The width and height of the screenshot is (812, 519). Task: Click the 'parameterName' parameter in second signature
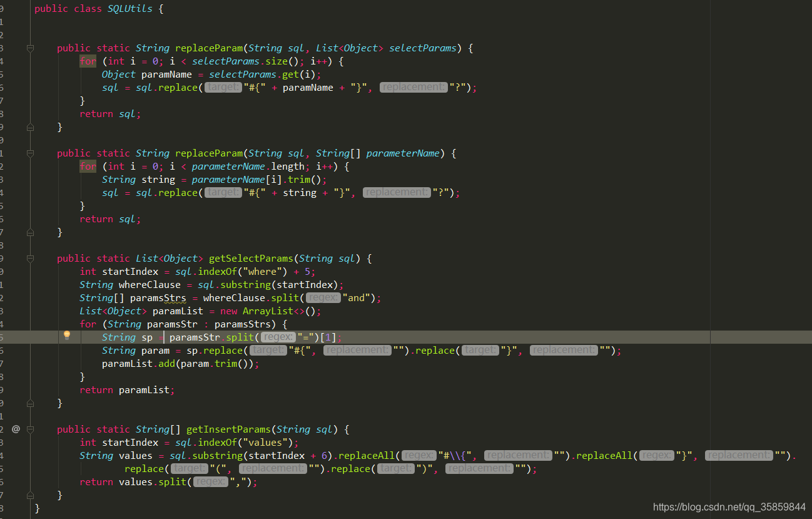pyautogui.click(x=403, y=153)
